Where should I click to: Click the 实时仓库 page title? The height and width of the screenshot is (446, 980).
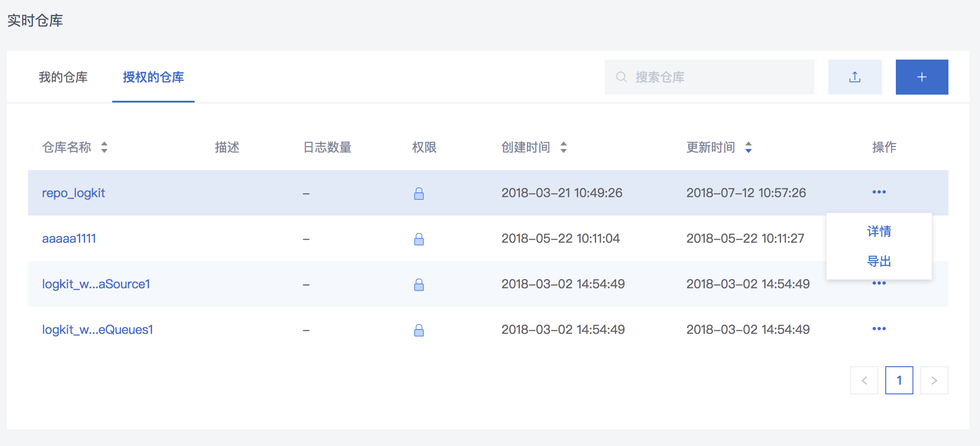(35, 21)
